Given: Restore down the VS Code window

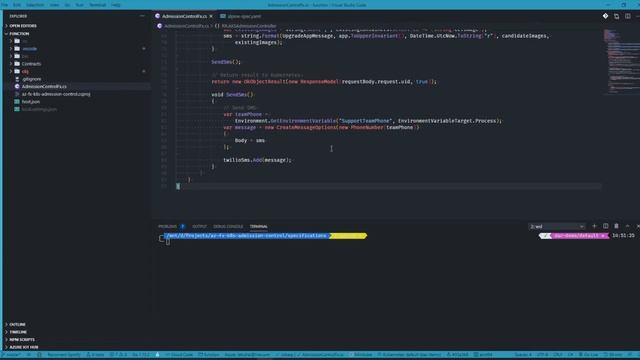Looking at the screenshot, I should 624,5.
